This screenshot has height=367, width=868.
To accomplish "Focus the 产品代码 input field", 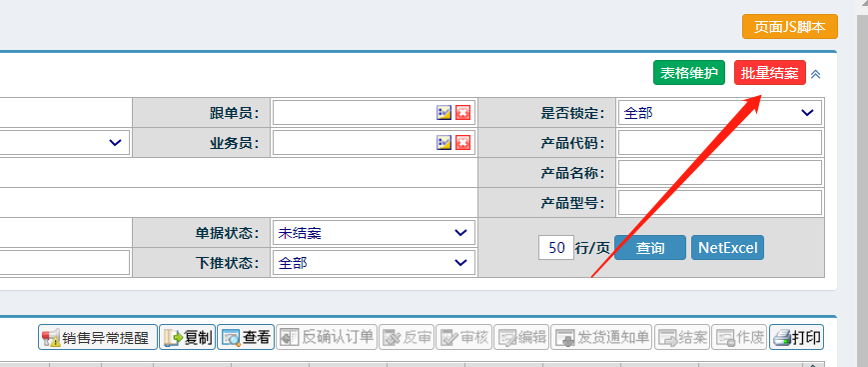I will [719, 143].
